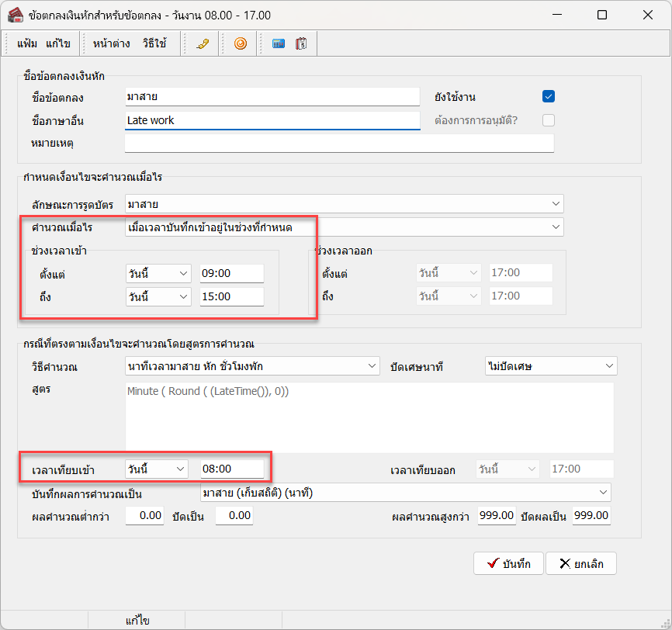Viewport: 672px width, 630px height.
Task: Click the clipboard calendar toolbar icon
Action: coord(301,44)
